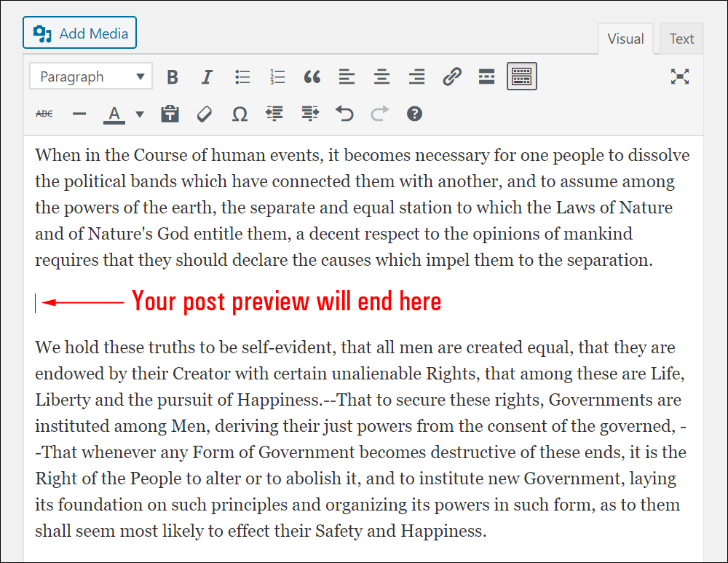Open the Paragraph format dropdown

coord(91,76)
